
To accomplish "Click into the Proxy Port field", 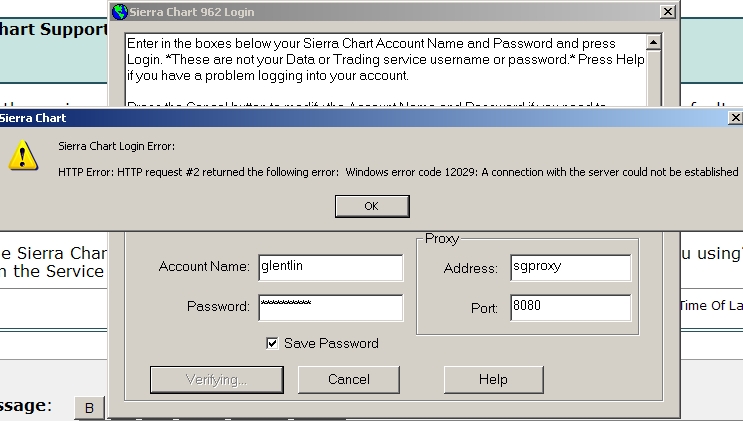I will (570, 308).
